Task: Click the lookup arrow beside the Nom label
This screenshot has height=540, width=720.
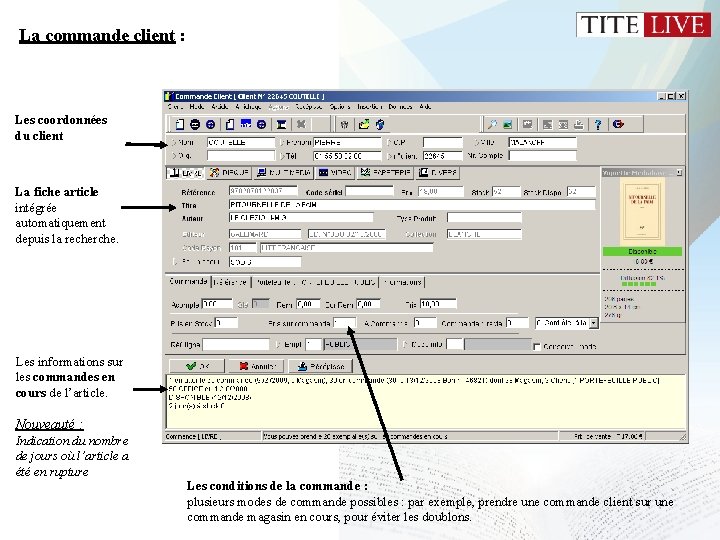Action: 174,142
